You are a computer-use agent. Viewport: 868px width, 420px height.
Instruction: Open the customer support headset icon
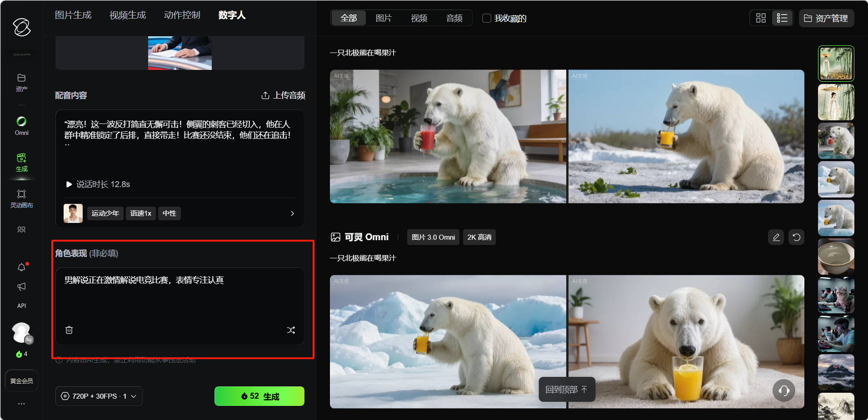[x=783, y=390]
